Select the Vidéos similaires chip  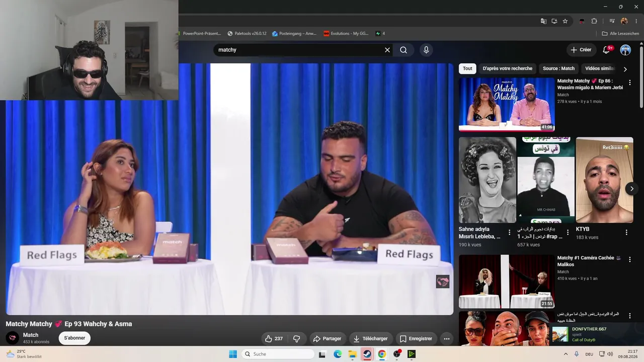click(x=600, y=68)
